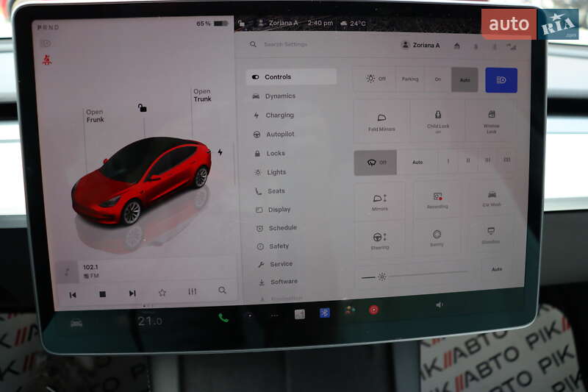The width and height of the screenshot is (588, 392).
Task: Set wiper speed to I
Action: tap(448, 161)
